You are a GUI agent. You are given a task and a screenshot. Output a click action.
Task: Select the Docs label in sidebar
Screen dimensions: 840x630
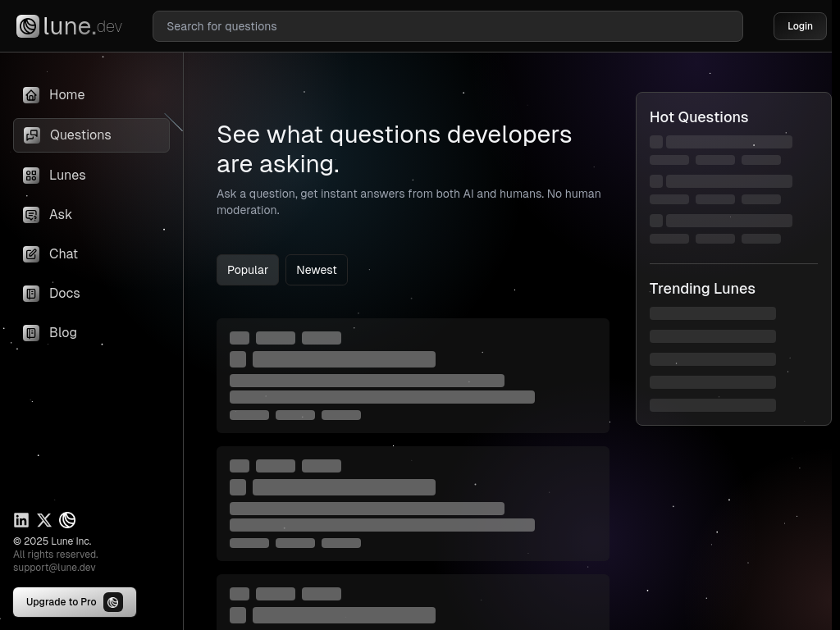pyautogui.click(x=65, y=294)
